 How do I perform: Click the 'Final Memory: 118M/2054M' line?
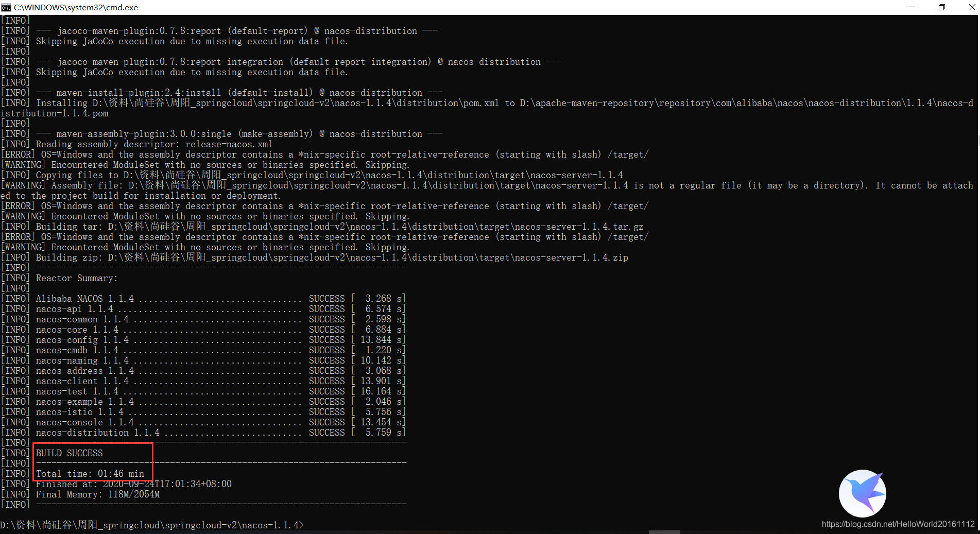point(98,494)
